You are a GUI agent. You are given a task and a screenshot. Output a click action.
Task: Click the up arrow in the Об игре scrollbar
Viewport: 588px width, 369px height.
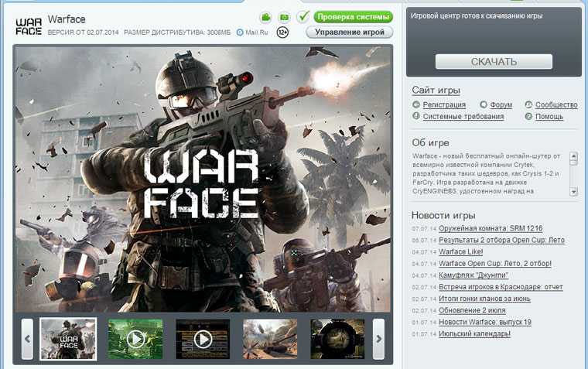(x=573, y=156)
